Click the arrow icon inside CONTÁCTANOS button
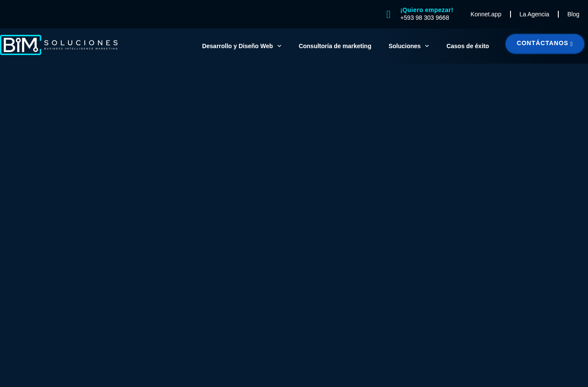 [571, 44]
